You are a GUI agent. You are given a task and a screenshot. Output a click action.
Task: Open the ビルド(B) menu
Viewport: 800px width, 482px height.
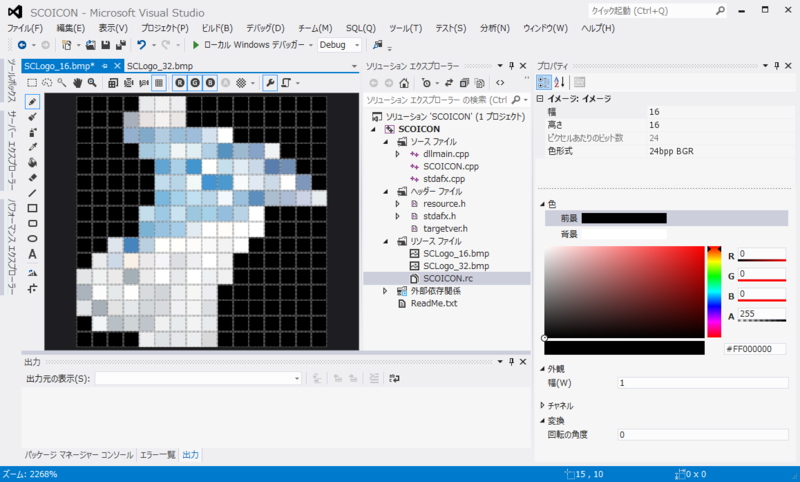coord(217,29)
